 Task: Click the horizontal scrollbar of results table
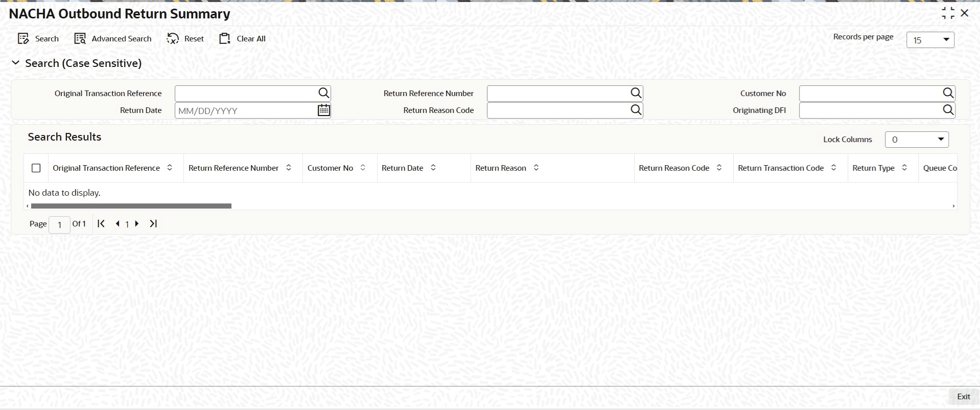coord(131,206)
